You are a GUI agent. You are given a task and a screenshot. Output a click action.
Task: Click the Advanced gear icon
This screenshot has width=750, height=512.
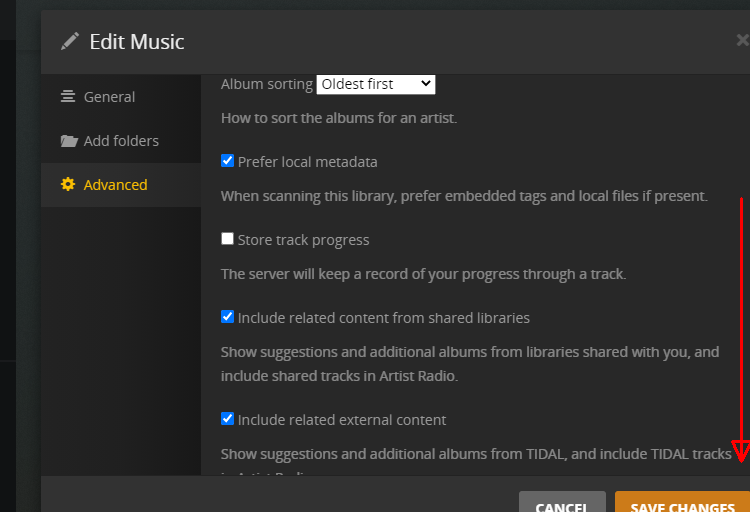coord(68,185)
